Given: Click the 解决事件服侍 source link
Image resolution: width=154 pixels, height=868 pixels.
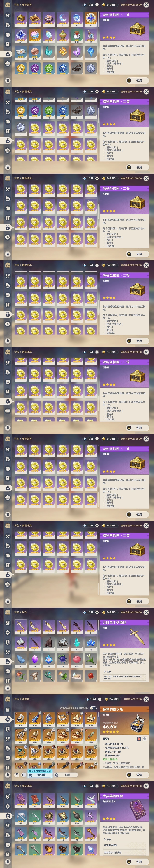Looking at the screenshot, I should (124, 845).
